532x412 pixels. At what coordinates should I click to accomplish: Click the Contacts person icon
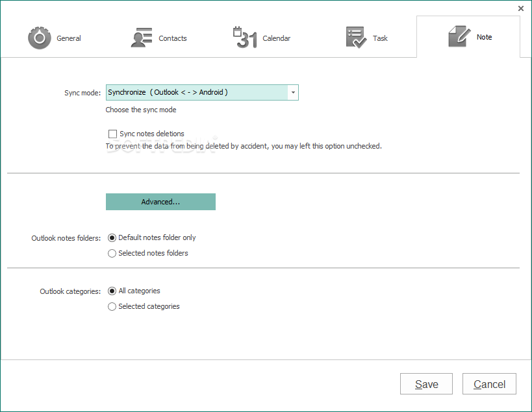click(142, 38)
